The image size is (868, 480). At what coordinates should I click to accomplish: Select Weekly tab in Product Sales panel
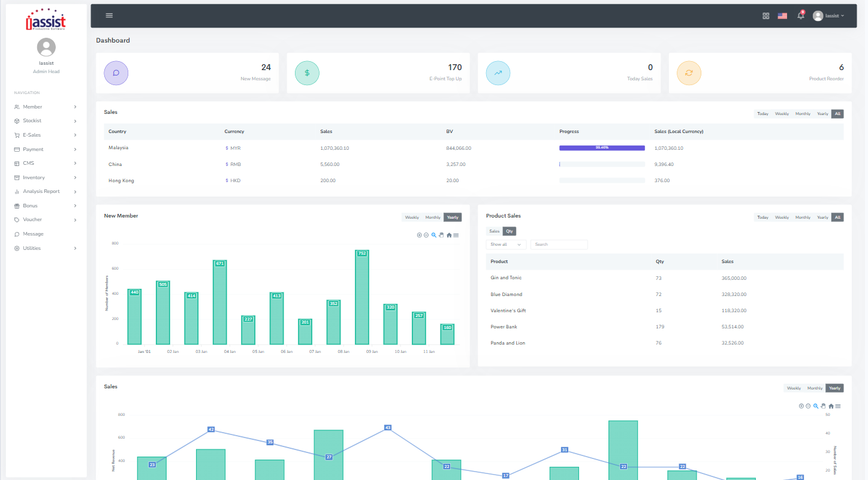782,218
